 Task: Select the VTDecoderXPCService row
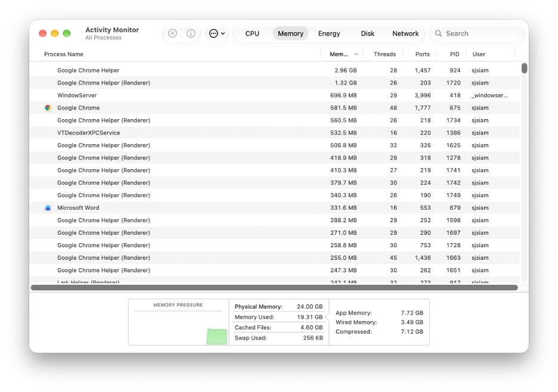pyautogui.click(x=274, y=133)
